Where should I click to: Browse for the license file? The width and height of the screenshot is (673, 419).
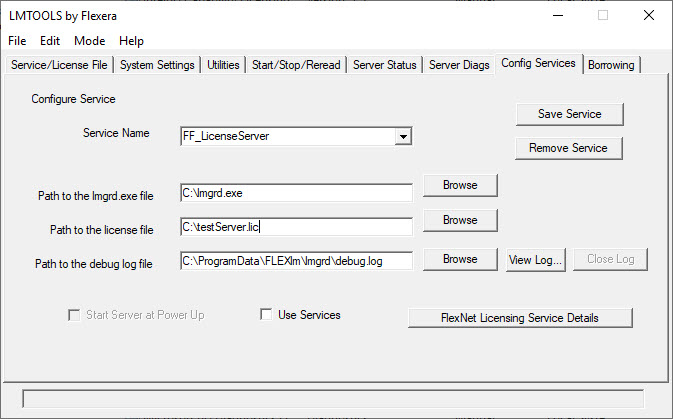(460, 220)
